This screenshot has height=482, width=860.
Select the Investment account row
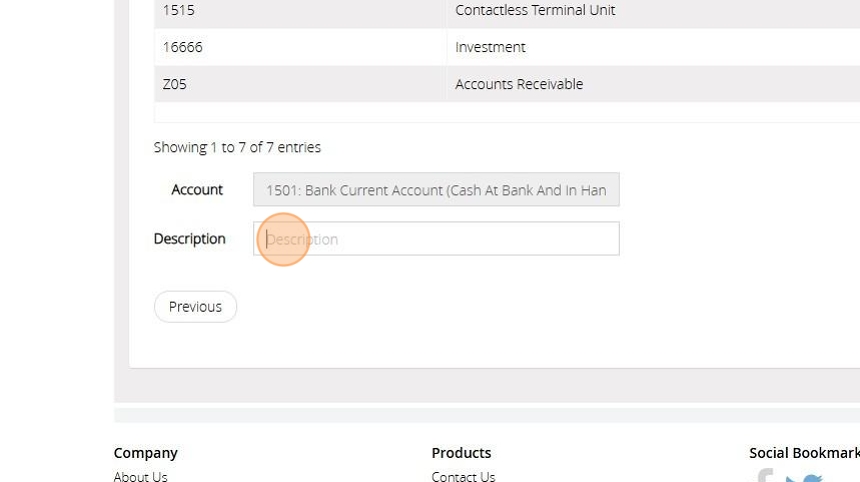[x=490, y=47]
